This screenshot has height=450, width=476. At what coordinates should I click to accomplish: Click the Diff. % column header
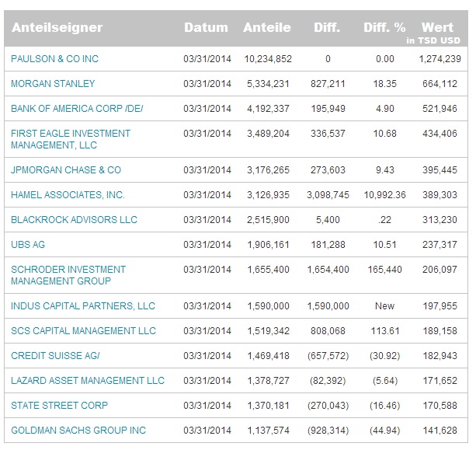coord(385,28)
